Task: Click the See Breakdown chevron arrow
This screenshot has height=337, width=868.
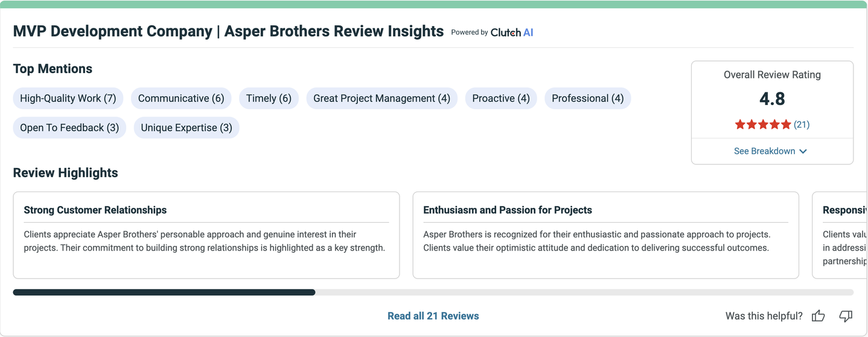Action: 803,152
